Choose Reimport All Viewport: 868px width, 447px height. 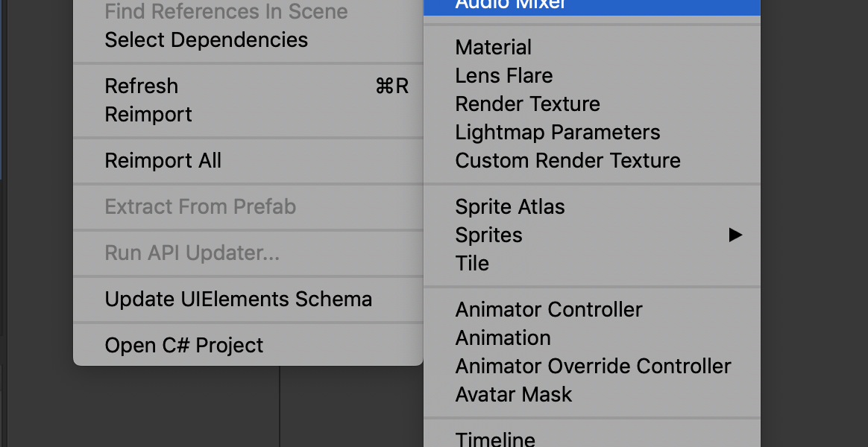(x=163, y=161)
